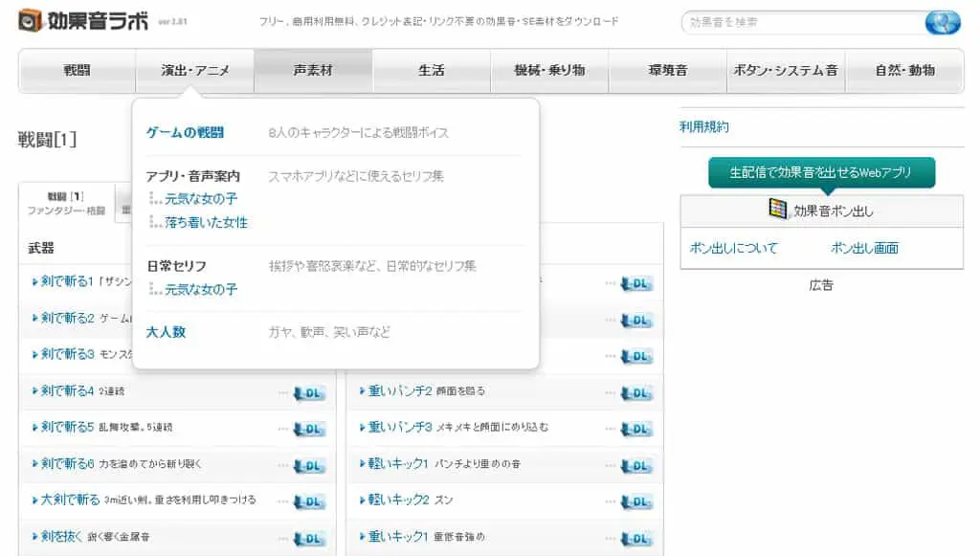The width and height of the screenshot is (980, 556).
Task: Open the 演出・アニメ navigation menu
Action: (195, 71)
